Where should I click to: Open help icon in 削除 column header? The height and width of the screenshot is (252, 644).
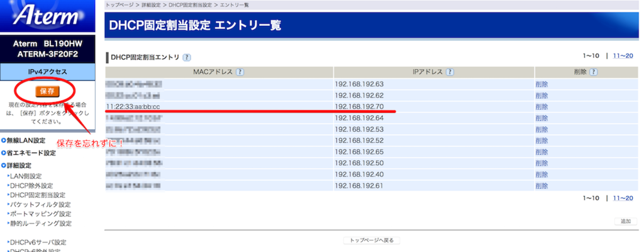(593, 72)
